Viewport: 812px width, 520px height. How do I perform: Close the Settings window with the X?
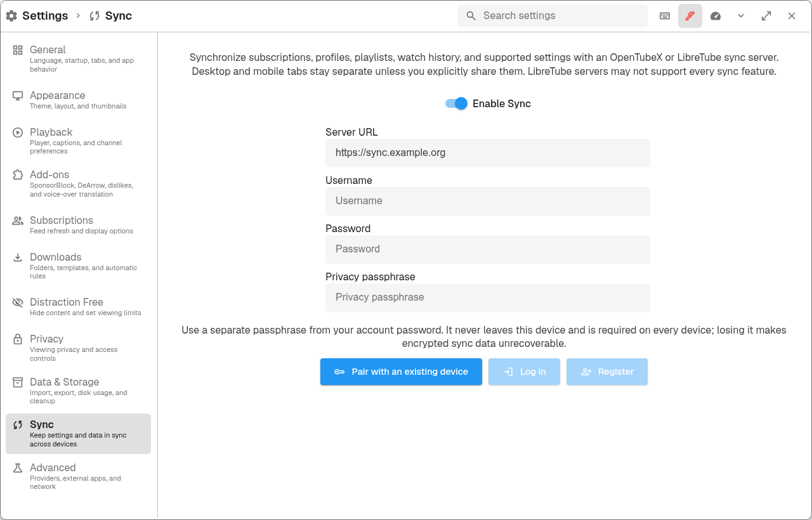click(792, 16)
